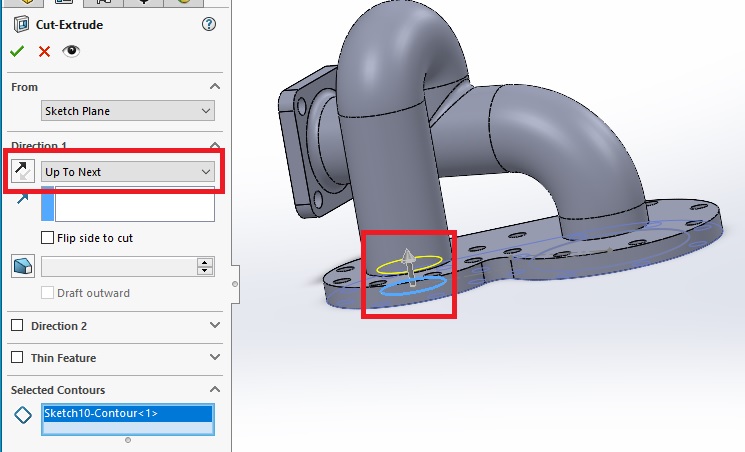Click the blue sketch contour circle on model
Screen dimensions: 745x452
[413, 286]
